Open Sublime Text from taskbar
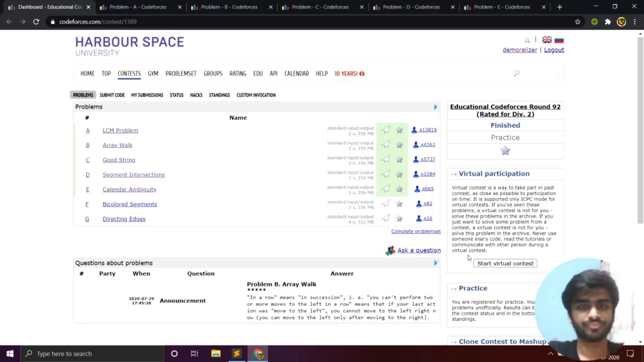644x362 pixels. click(x=236, y=353)
